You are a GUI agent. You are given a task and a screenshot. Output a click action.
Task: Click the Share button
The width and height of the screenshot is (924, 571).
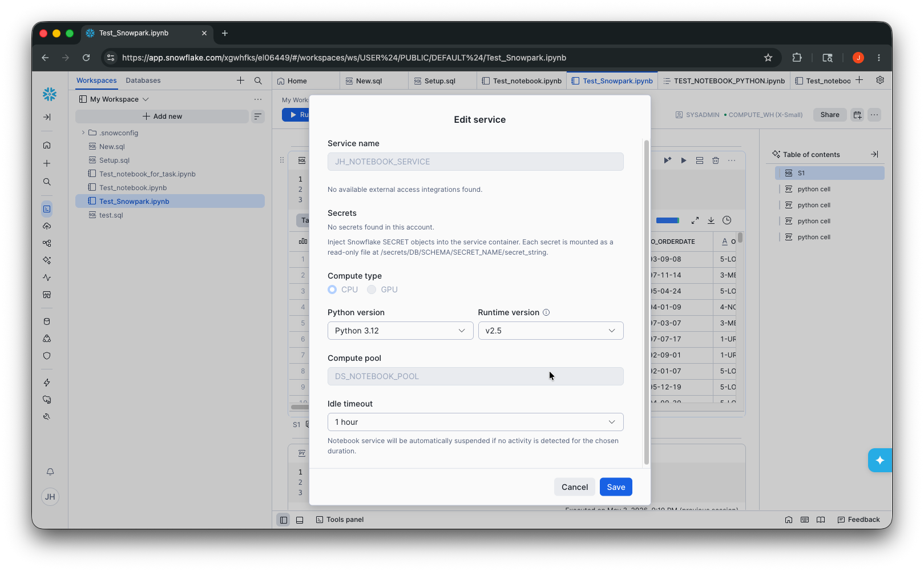click(830, 115)
